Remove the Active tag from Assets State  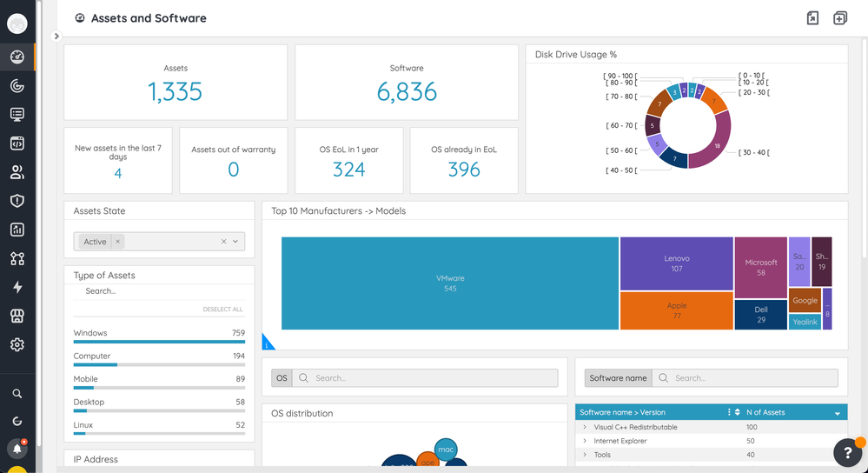pos(118,242)
